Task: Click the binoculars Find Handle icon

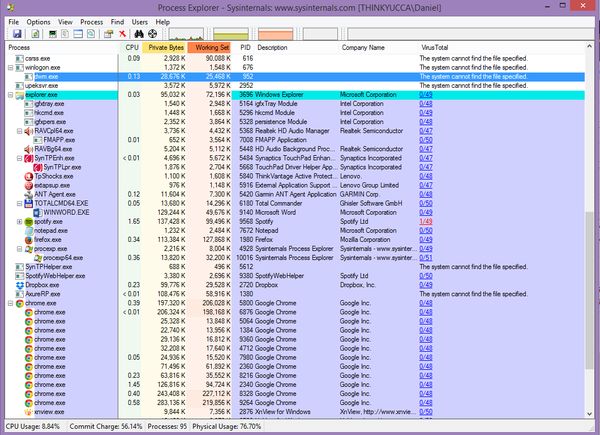Action: pos(139,34)
